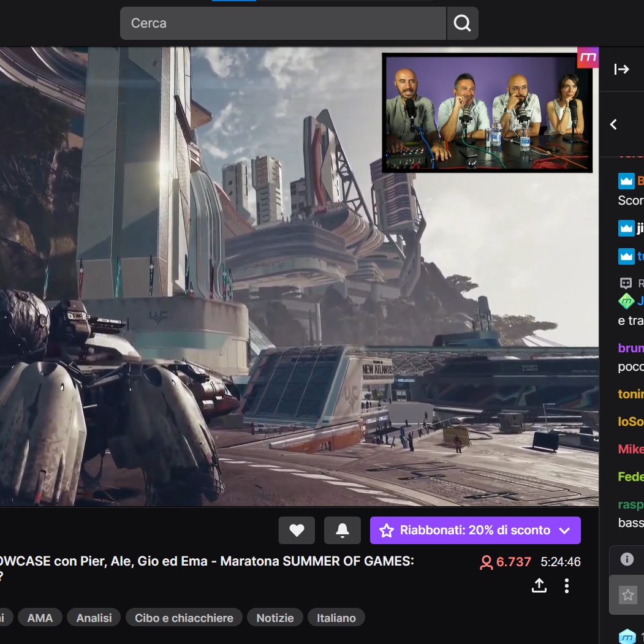Click the magnifying glass search button
This screenshot has width=644, height=644.
click(463, 23)
